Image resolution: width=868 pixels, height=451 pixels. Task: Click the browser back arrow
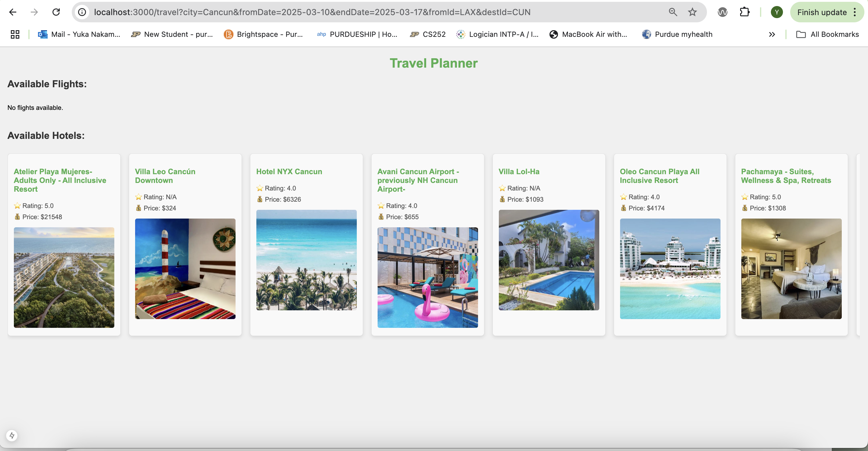click(x=13, y=12)
